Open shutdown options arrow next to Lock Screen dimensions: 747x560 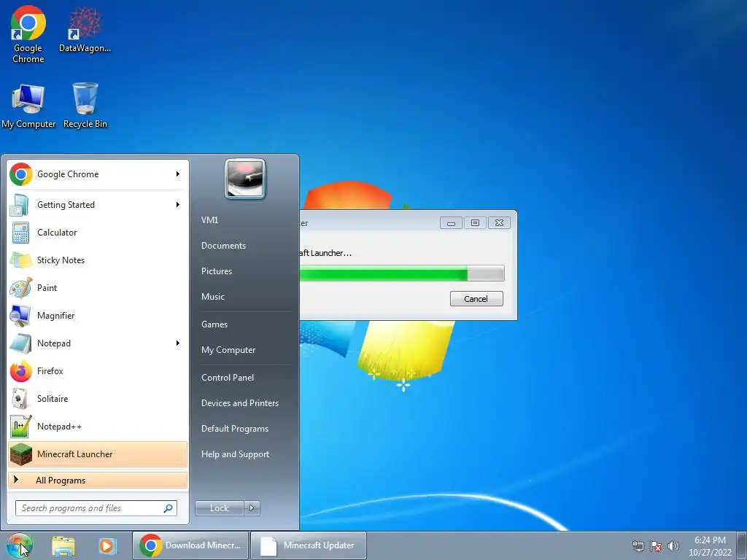[x=252, y=508]
